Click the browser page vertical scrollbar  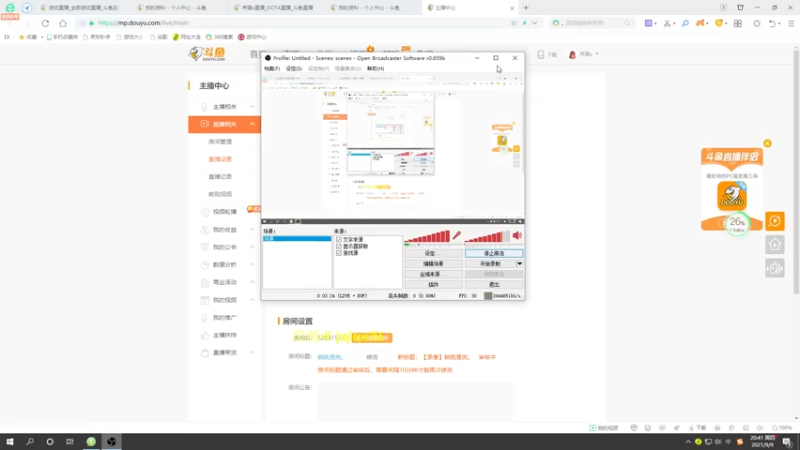[x=796, y=171]
